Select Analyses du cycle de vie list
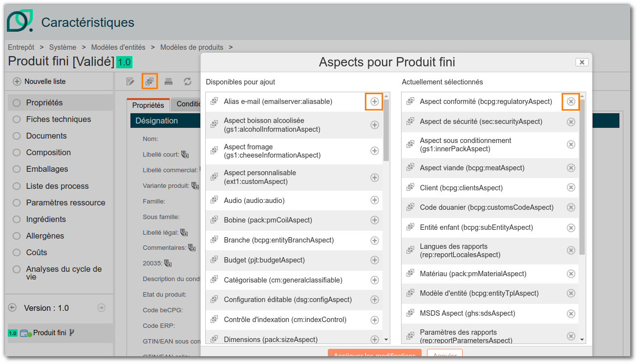638x364 pixels. [x=59, y=273]
